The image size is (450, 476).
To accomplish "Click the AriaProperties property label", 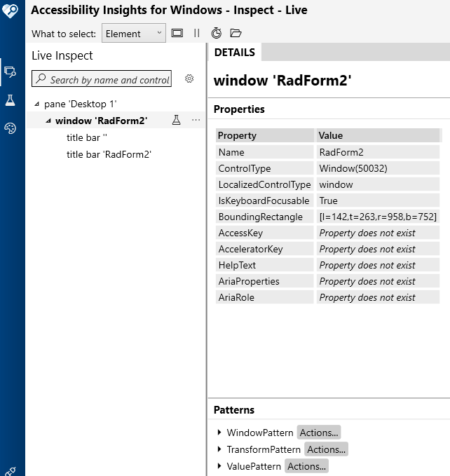I will [264, 281].
